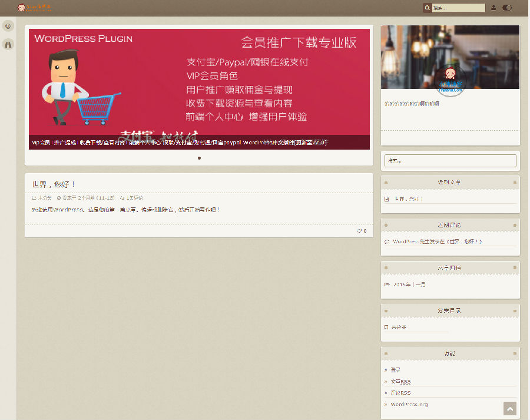Click the carousel indicator dot below the banner

(x=199, y=158)
